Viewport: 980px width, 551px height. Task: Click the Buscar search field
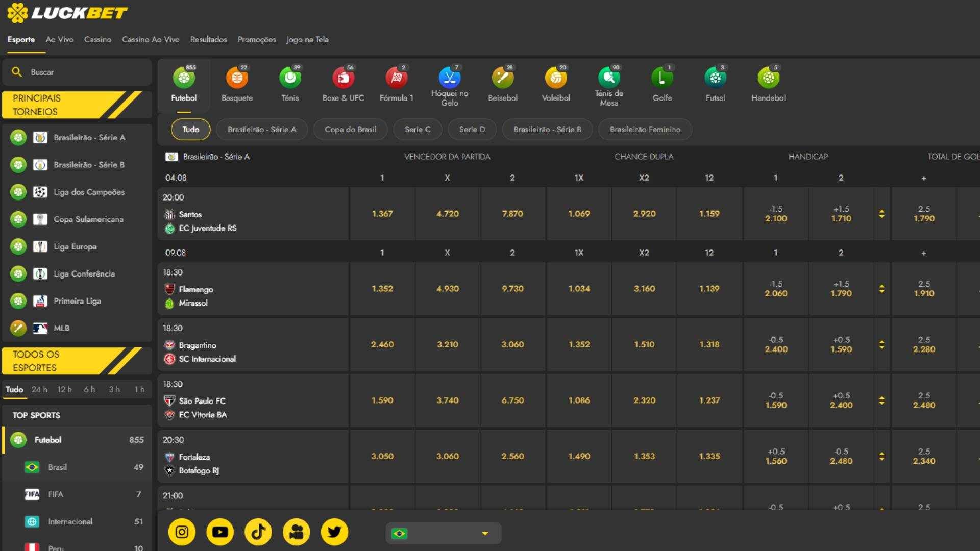point(77,72)
